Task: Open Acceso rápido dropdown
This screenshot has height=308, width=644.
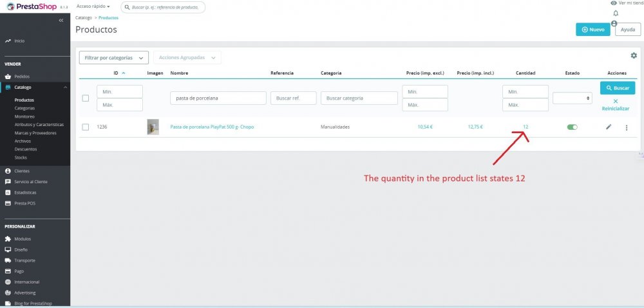Action: [93, 6]
